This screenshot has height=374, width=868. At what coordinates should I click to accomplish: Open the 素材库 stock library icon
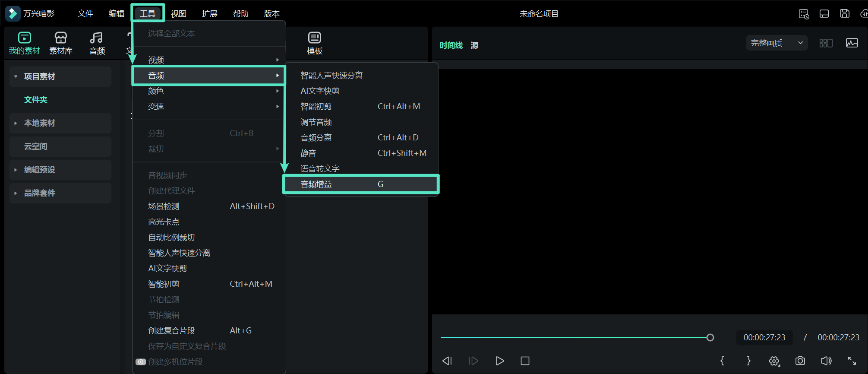[x=61, y=38]
